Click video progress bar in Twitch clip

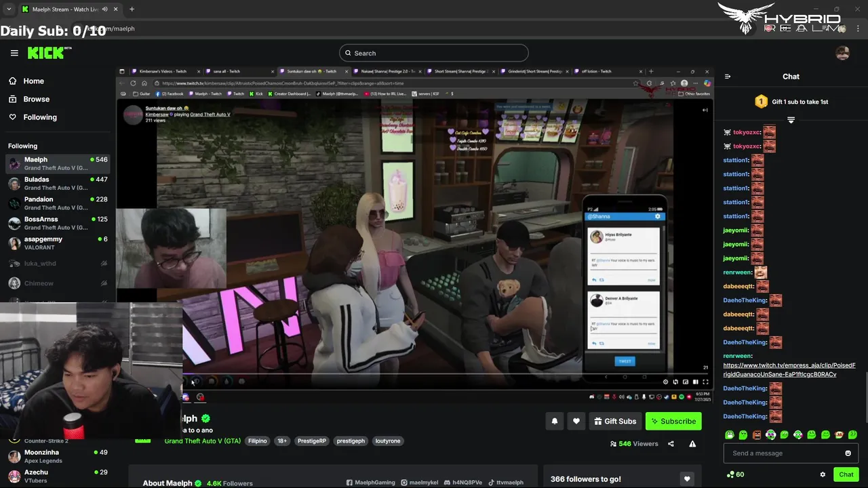444,373
